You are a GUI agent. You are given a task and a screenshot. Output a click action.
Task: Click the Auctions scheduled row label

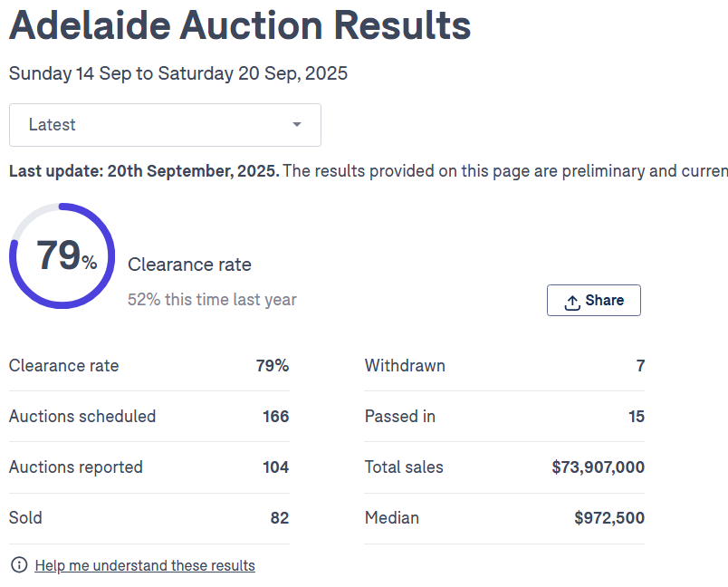pyautogui.click(x=82, y=417)
